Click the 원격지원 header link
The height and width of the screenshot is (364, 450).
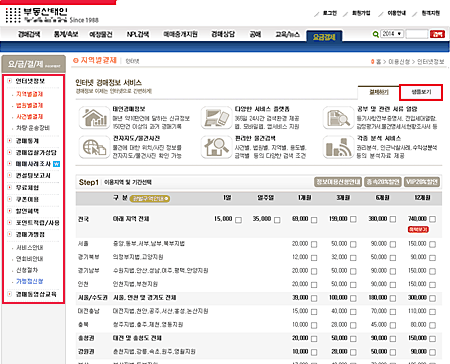coord(431,13)
